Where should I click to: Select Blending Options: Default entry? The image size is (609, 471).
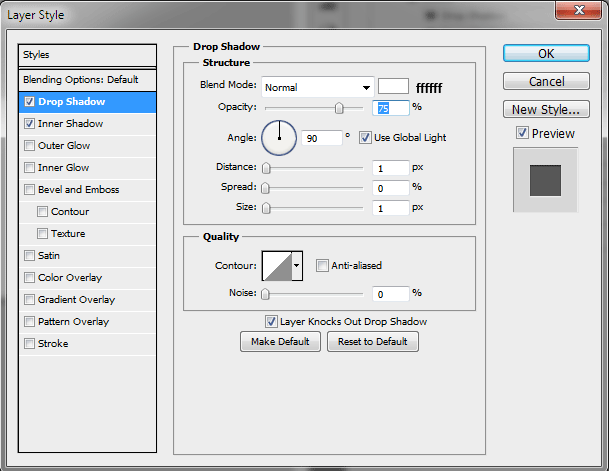click(x=81, y=80)
